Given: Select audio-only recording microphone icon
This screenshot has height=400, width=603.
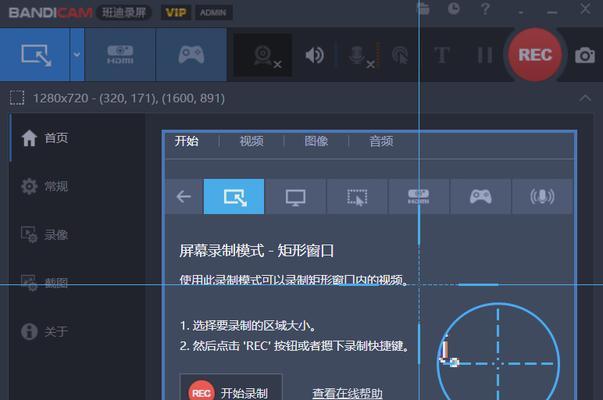Looking at the screenshot, I should pos(542,197).
